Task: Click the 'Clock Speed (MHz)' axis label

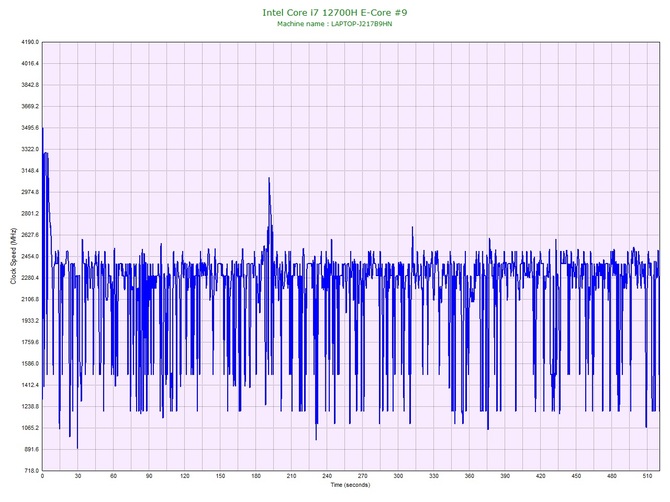Action: (x=13, y=256)
